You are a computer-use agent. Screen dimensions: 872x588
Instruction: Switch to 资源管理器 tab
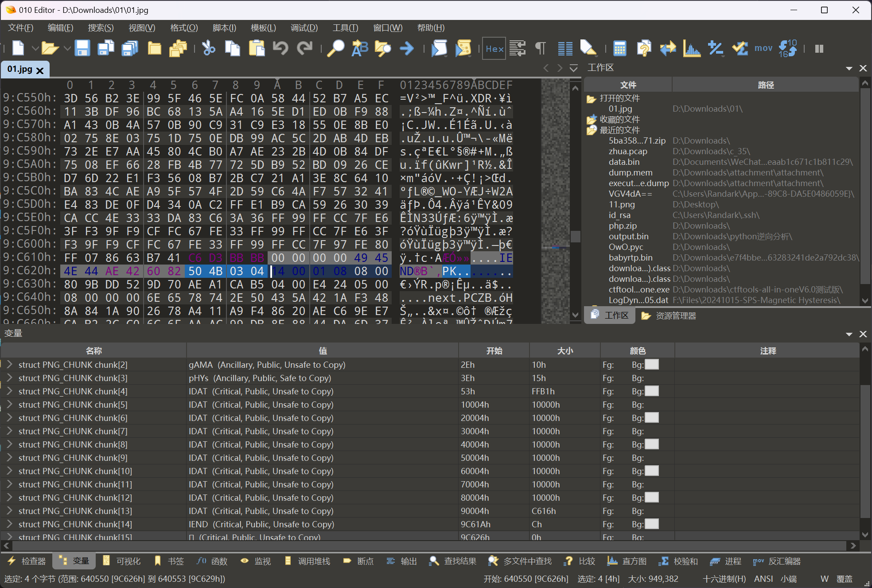(x=669, y=315)
